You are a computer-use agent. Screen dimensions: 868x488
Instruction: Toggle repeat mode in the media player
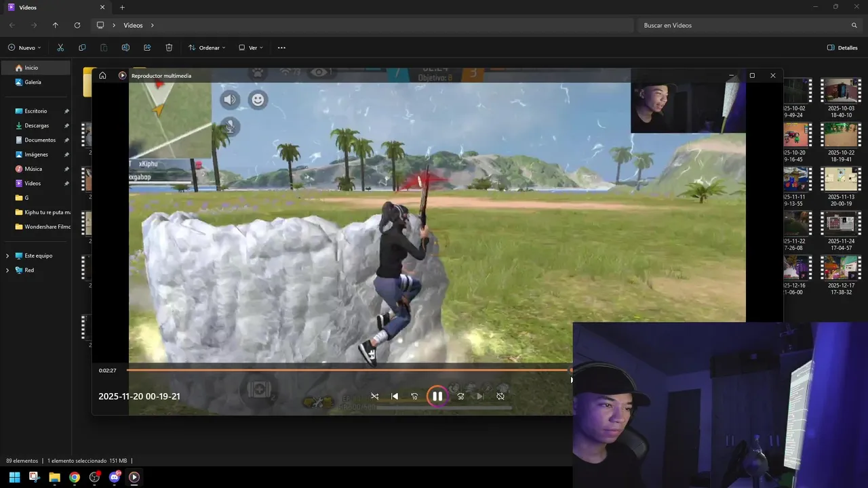pos(500,396)
